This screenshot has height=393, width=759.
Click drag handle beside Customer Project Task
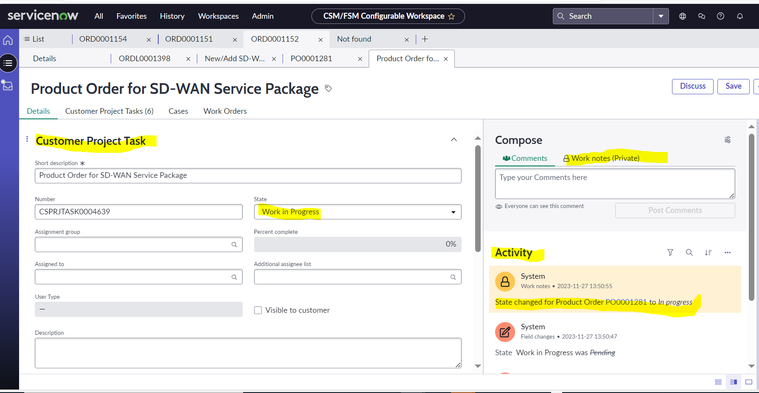click(27, 139)
